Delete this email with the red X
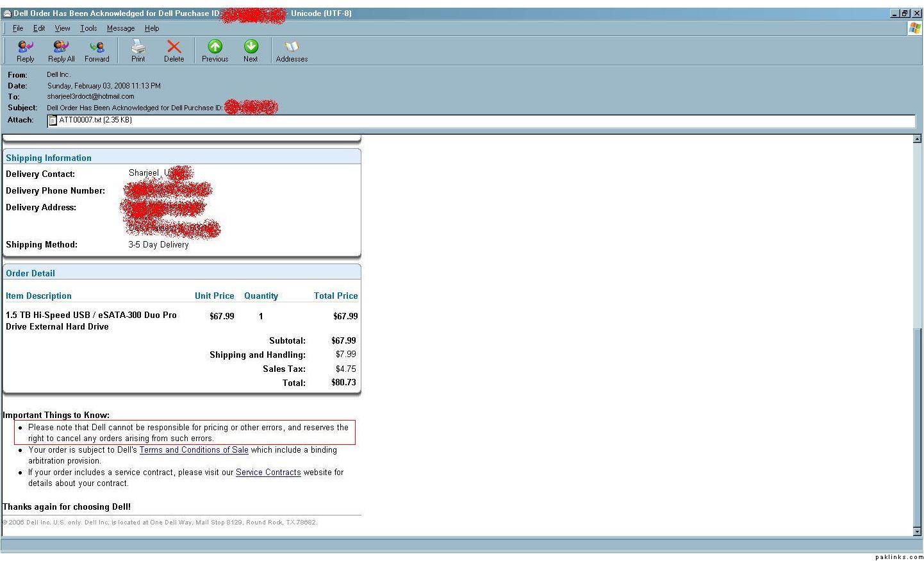924x561 pixels. (174, 51)
